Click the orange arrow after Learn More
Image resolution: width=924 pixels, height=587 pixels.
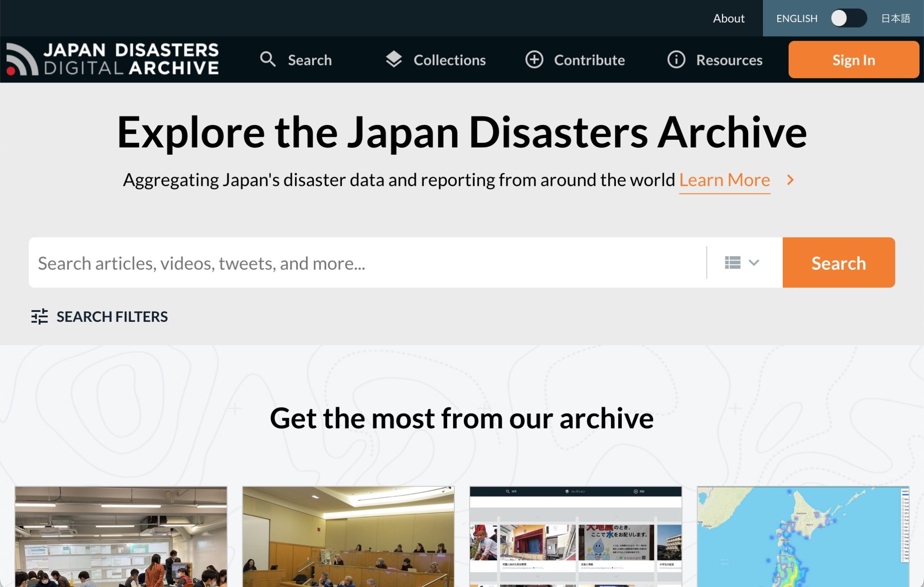790,180
